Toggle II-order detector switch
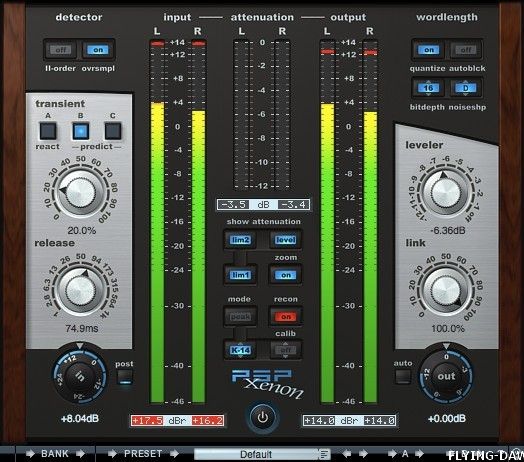524x462 pixels. pyautogui.click(x=60, y=50)
